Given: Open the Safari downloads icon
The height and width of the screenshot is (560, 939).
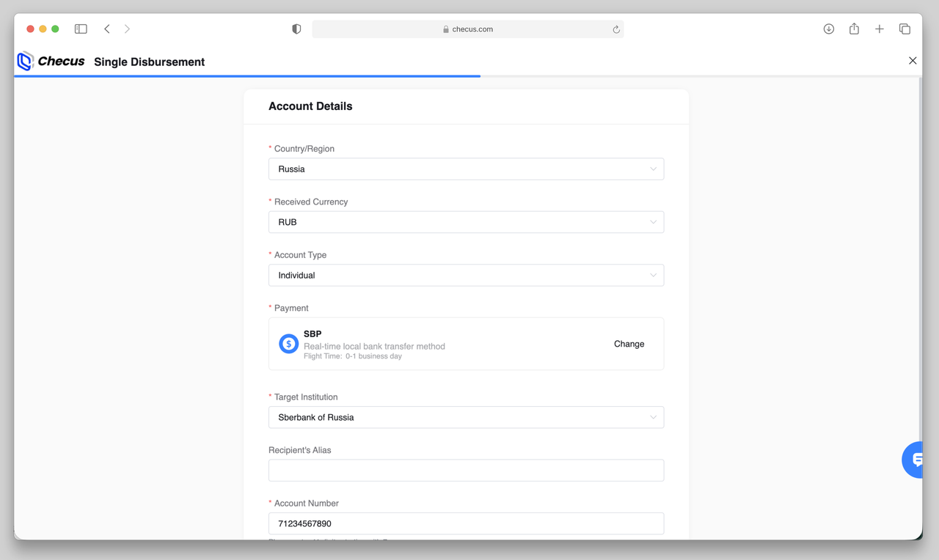Looking at the screenshot, I should [x=828, y=29].
